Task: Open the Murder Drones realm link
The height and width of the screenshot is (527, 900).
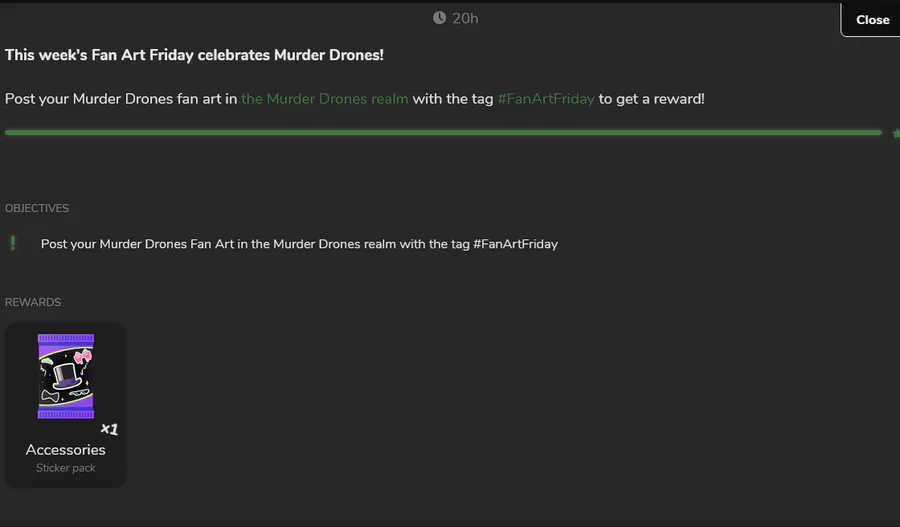Action: (x=324, y=99)
